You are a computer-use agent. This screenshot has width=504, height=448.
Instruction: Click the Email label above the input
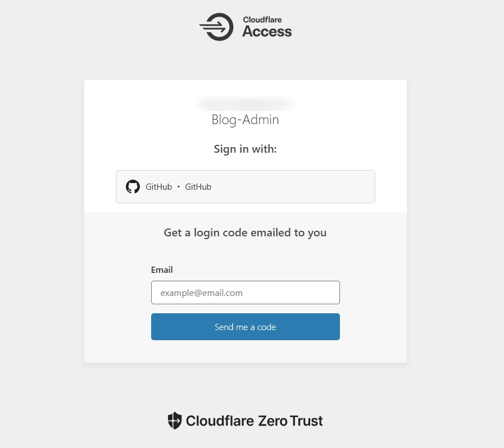coord(162,270)
